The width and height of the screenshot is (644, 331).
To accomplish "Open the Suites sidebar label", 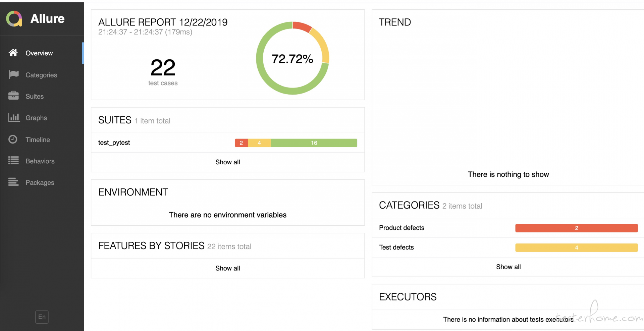I will click(x=35, y=96).
